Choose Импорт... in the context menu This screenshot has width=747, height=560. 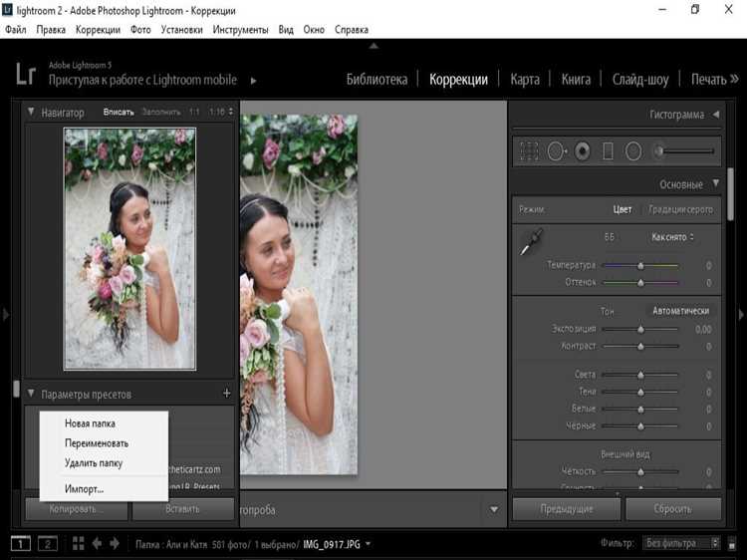coord(84,489)
